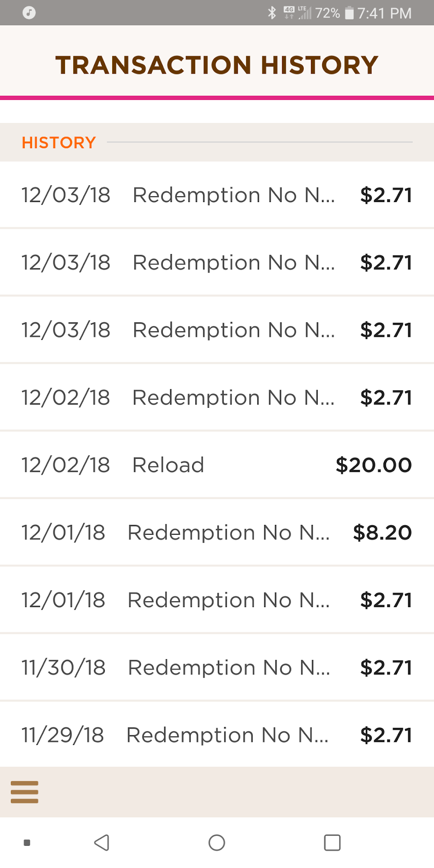This screenshot has height=868, width=434.
Task: Open the recent apps square button
Action: coord(332,843)
